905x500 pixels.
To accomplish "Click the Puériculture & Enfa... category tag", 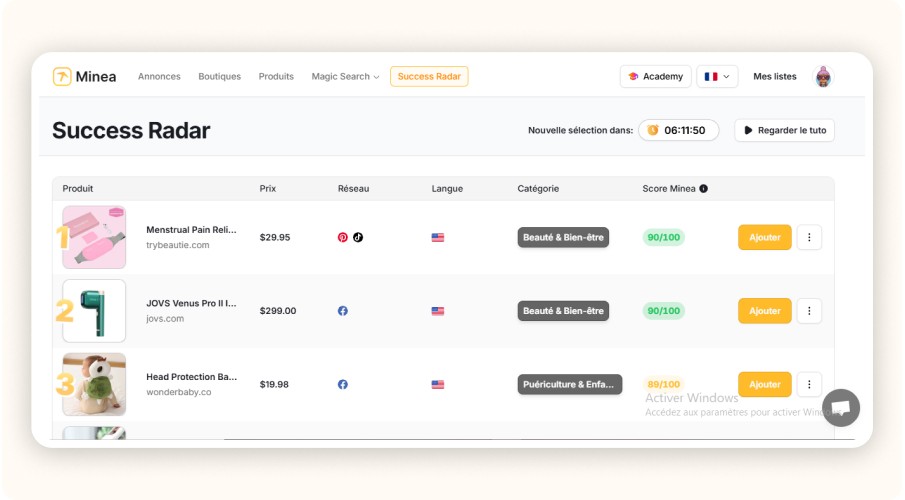I will (570, 384).
